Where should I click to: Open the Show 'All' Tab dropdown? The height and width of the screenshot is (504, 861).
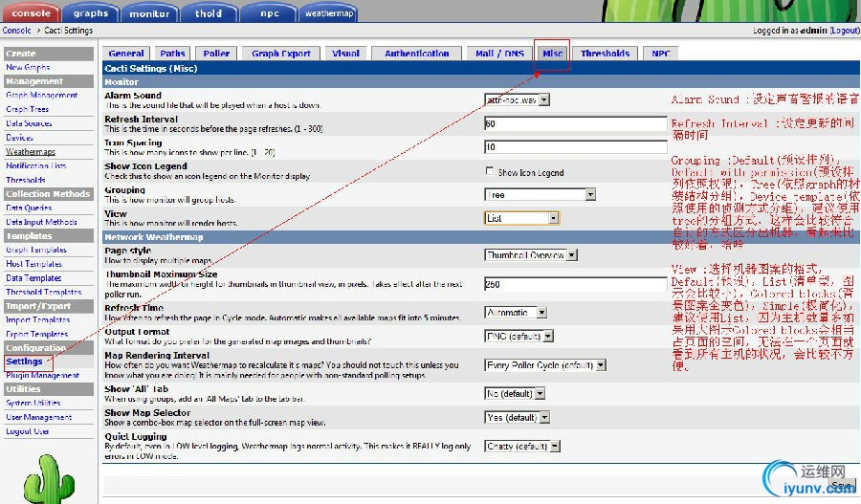515,394
